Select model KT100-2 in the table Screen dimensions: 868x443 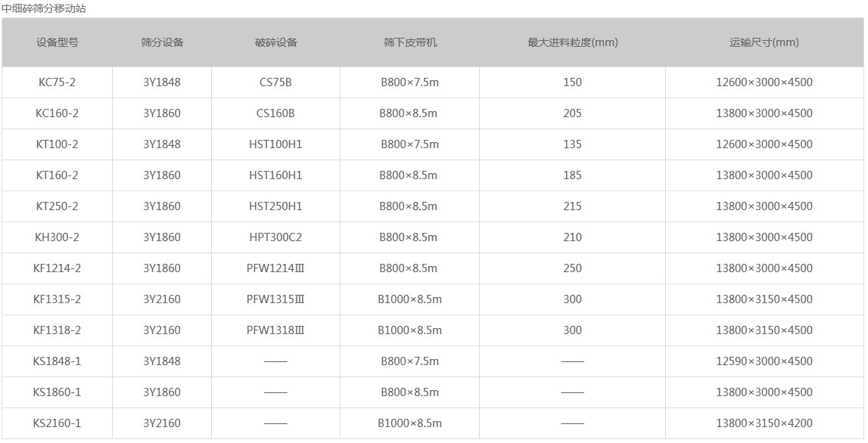57,144
